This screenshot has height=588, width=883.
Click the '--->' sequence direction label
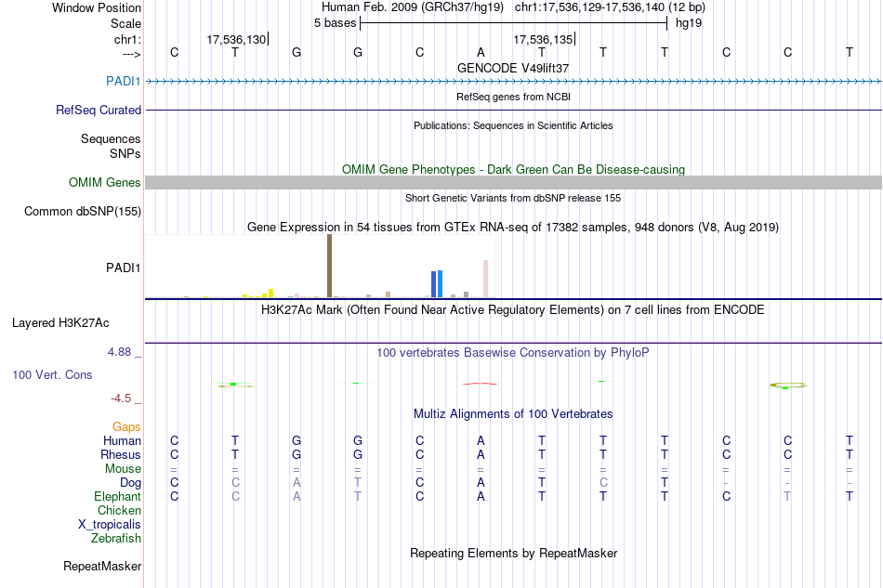131,54
